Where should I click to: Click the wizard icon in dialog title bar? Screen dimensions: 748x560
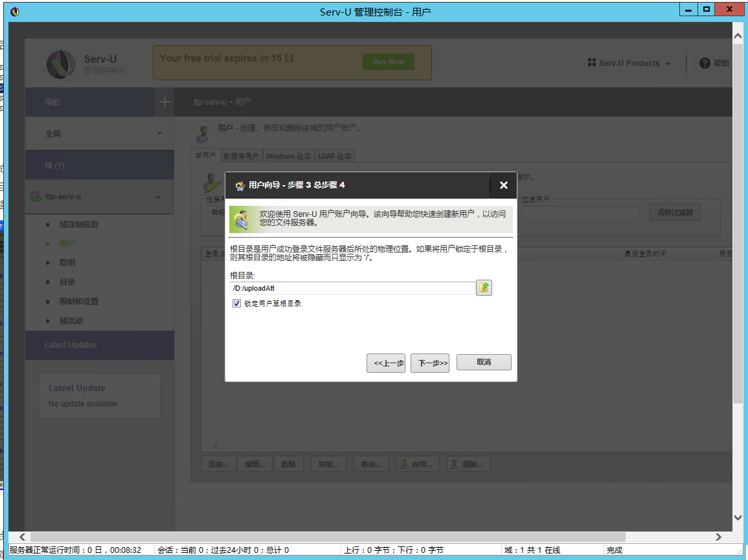[240, 186]
